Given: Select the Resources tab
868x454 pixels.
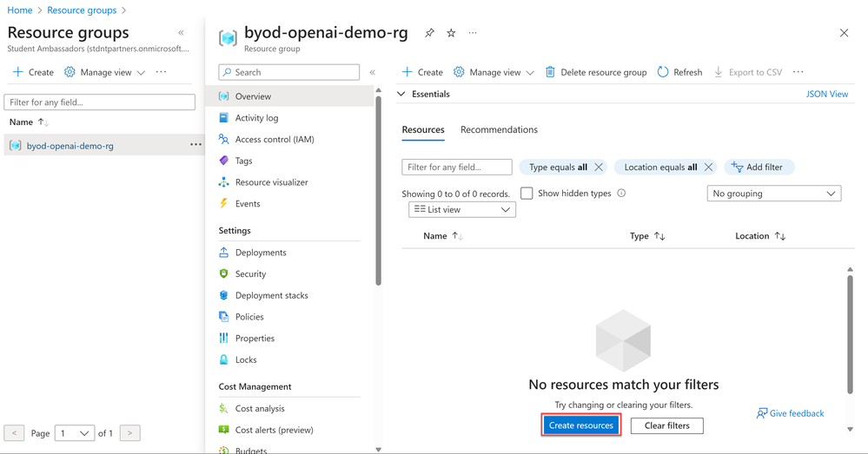Looking at the screenshot, I should click(x=423, y=130).
